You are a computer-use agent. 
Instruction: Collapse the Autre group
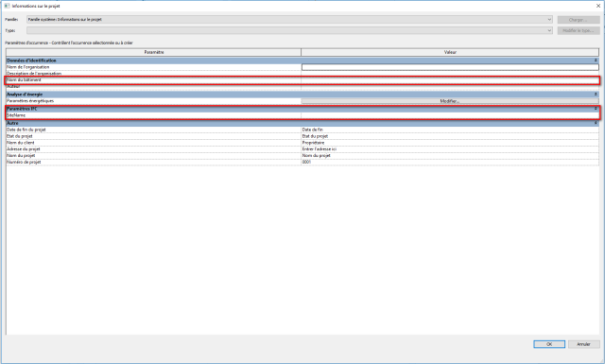point(596,123)
